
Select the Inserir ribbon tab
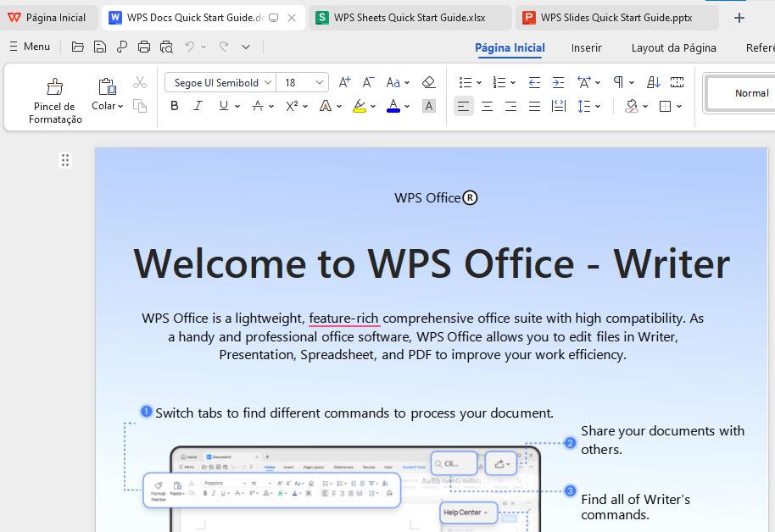[586, 48]
